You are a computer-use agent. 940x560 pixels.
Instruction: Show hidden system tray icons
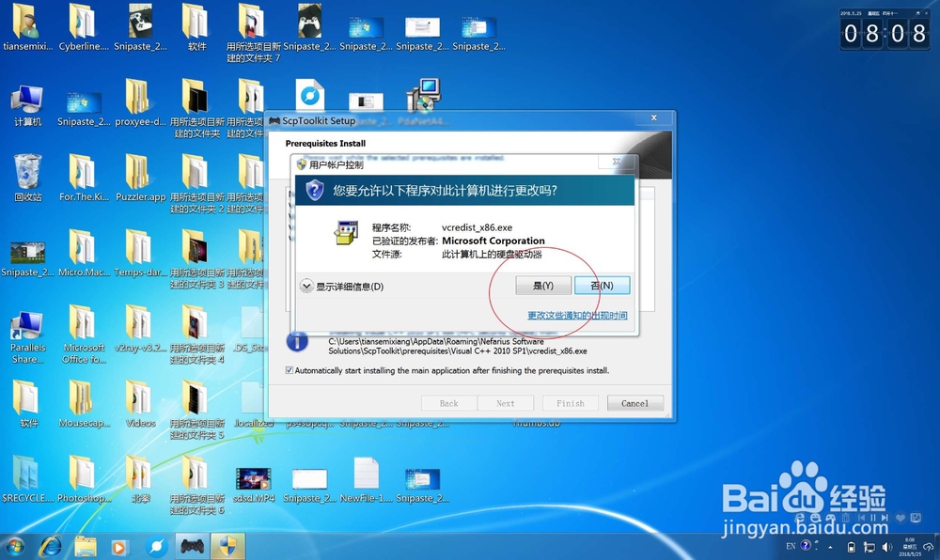(x=830, y=547)
